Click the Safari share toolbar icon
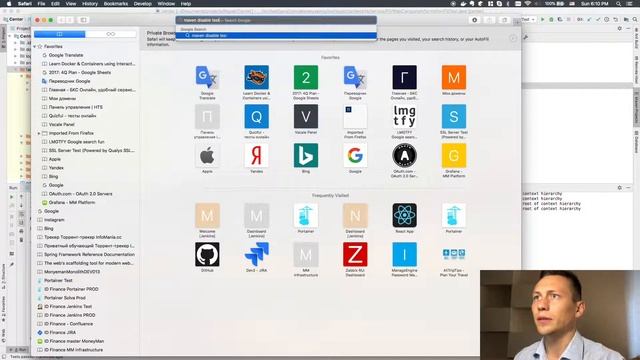The width and height of the screenshot is (640, 360). point(489,20)
